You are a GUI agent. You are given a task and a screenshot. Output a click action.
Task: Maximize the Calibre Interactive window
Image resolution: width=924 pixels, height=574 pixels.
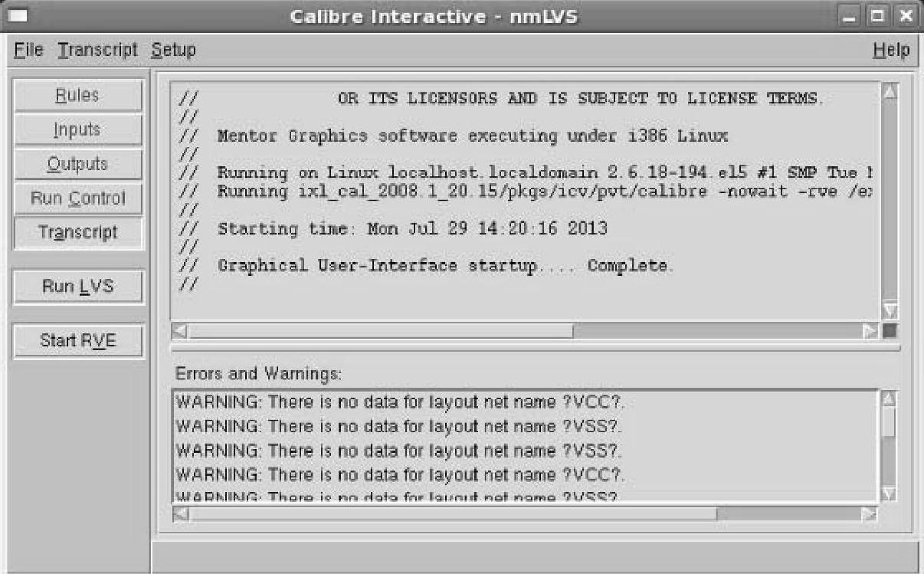[879, 16]
